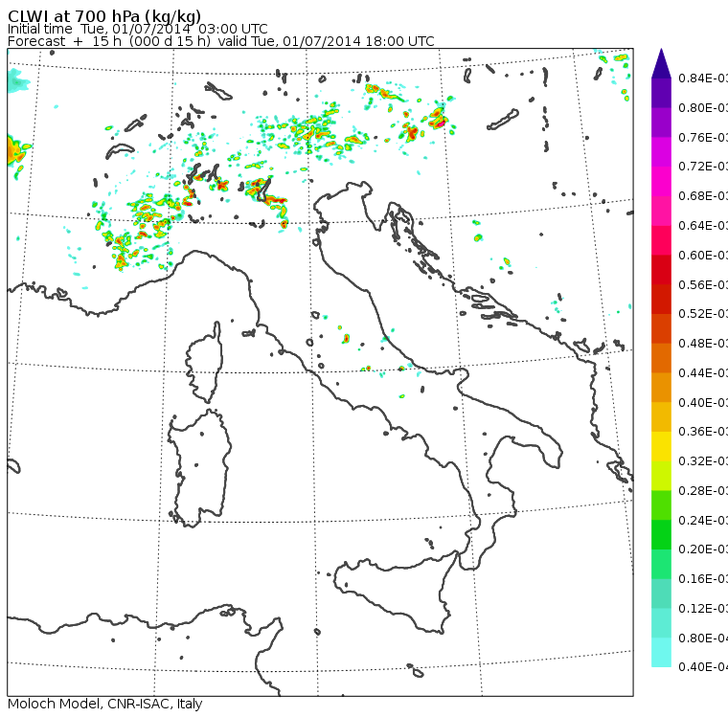Click the 'CLWI at 700 hPa (kg/kg)' title
The height and width of the screenshot is (717, 728).
click(104, 16)
